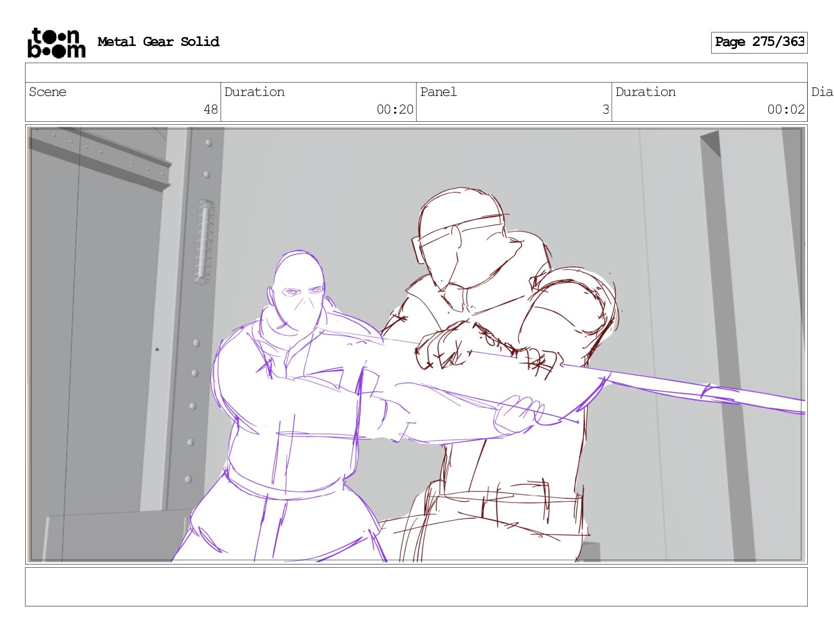Click the 'Panel' label
Image resolution: width=834 pixels, height=644 pixels.
[438, 92]
